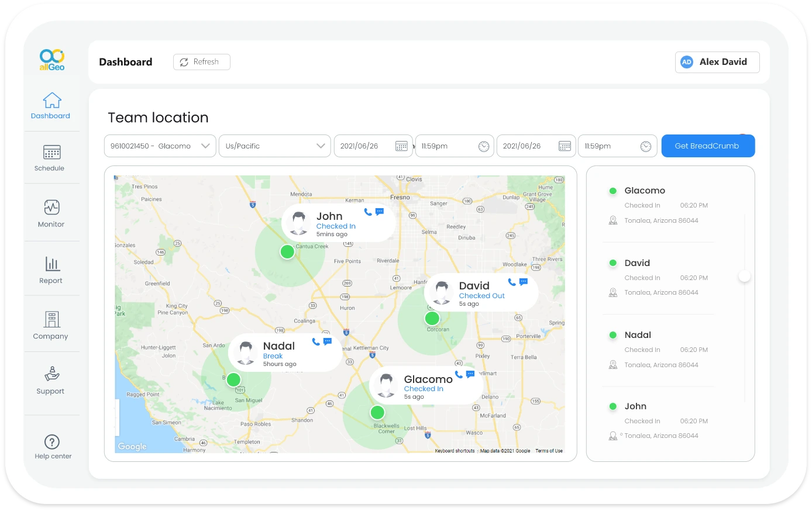Open the Support sidebar item
812x511 pixels.
point(51,381)
